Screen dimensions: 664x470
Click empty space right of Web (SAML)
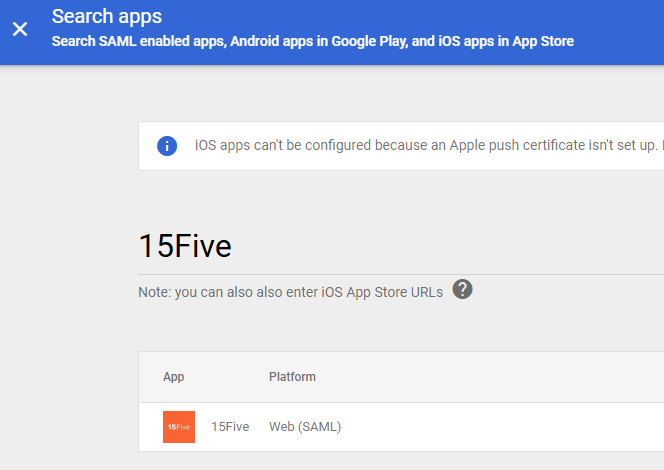pos(500,427)
